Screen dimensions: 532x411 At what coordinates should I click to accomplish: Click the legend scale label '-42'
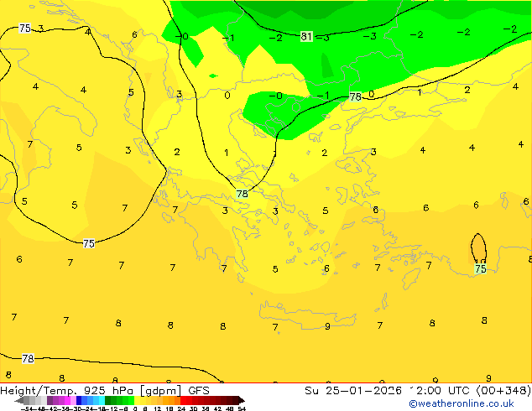53,409
